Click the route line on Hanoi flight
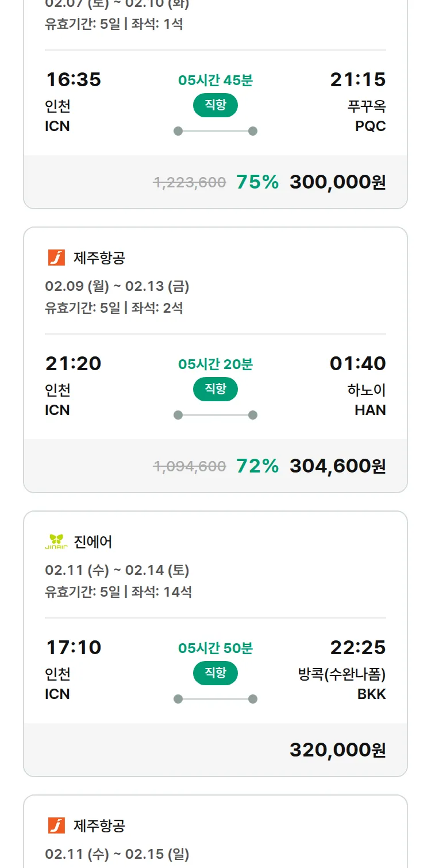 (215, 415)
